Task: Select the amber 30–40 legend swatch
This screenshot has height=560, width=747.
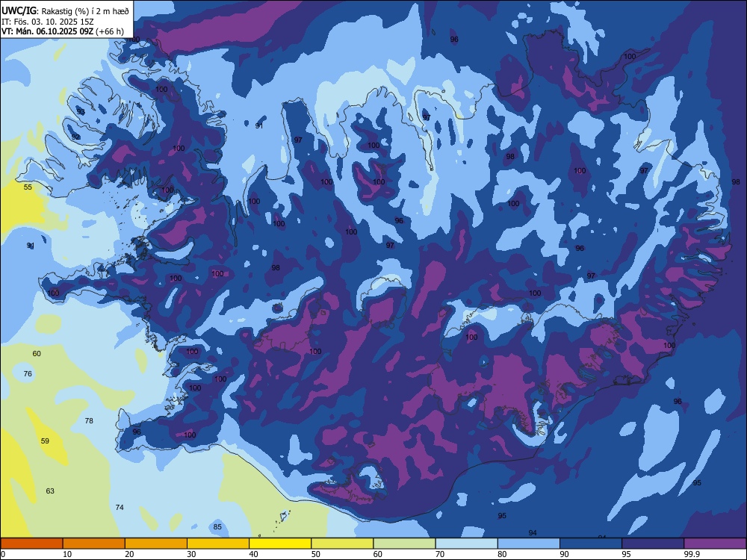Action: click(x=218, y=544)
